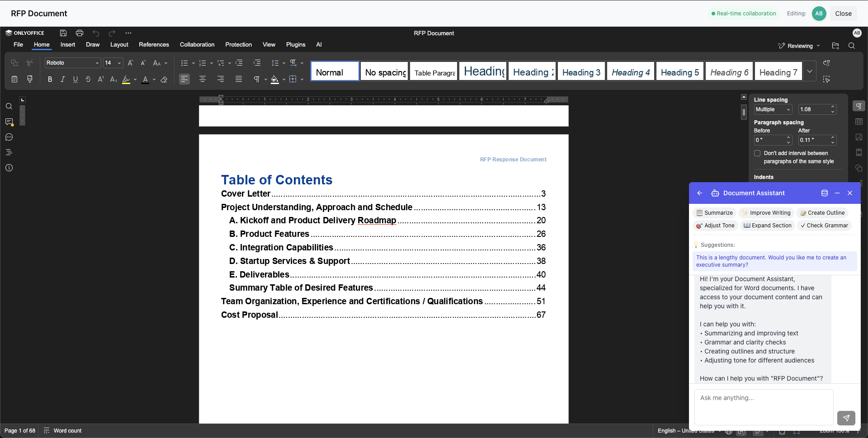Activate the Copy Style paintbrush icon
868x438 pixels.
tap(30, 79)
